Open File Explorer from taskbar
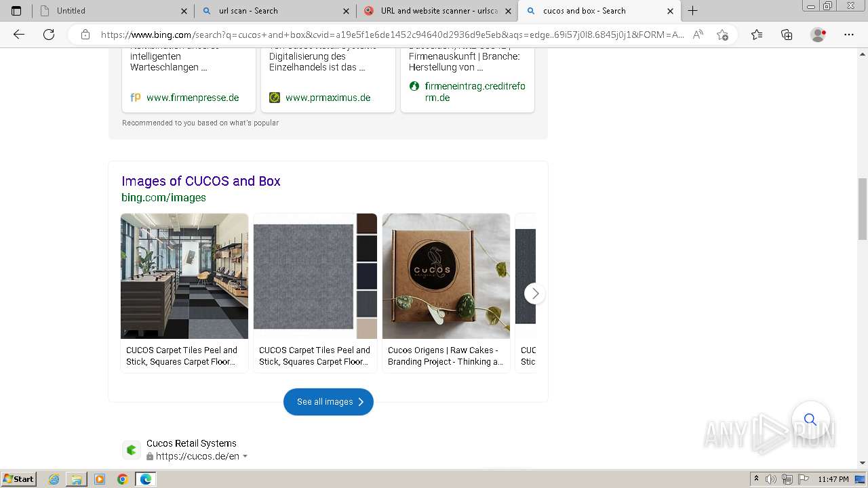Screen dimensions: 868x488 (x=77, y=479)
